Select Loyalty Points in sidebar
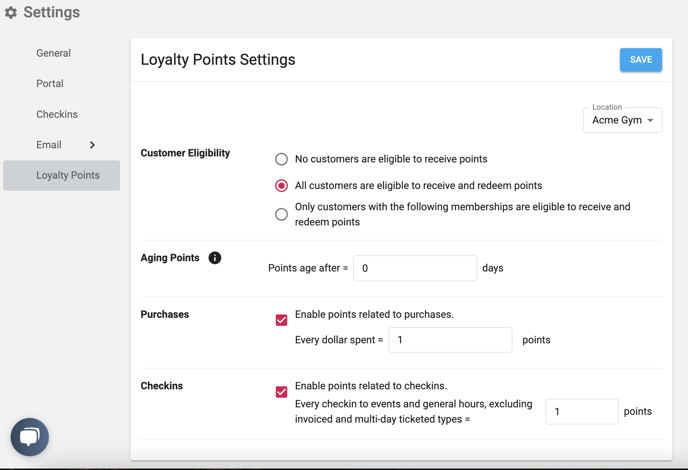The height and width of the screenshot is (470, 688). point(61,175)
